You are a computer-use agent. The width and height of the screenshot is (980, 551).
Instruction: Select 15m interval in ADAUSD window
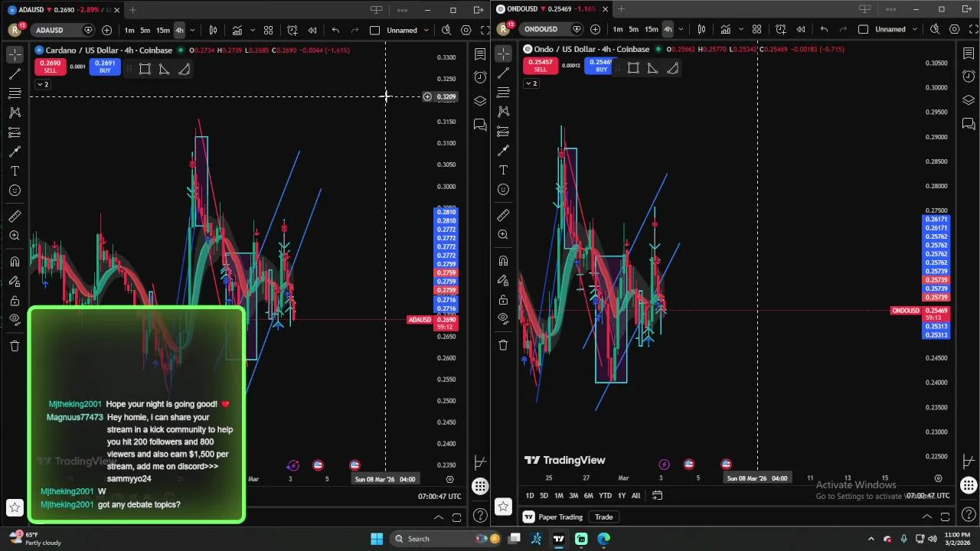(x=162, y=30)
